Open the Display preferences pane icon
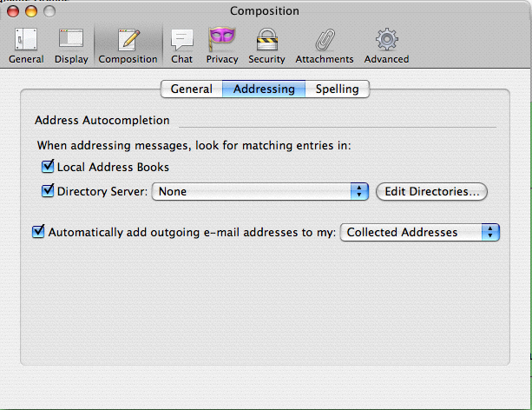 pyautogui.click(x=71, y=39)
